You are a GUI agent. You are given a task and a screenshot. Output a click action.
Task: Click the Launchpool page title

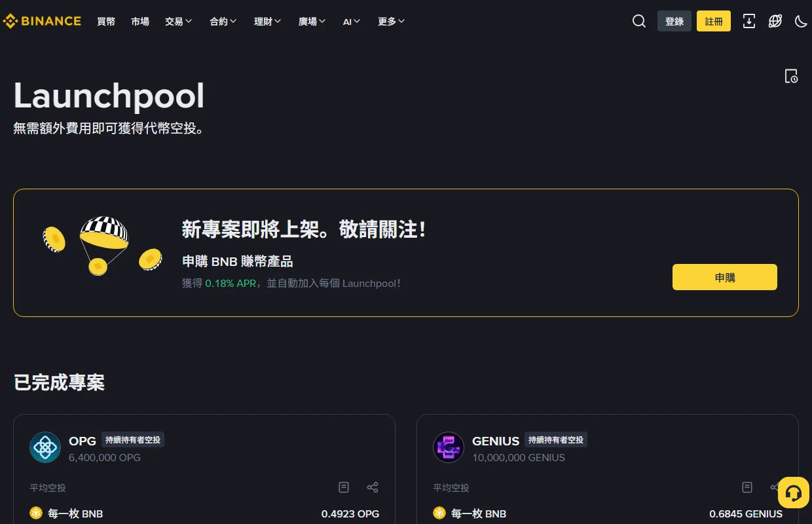click(x=109, y=96)
